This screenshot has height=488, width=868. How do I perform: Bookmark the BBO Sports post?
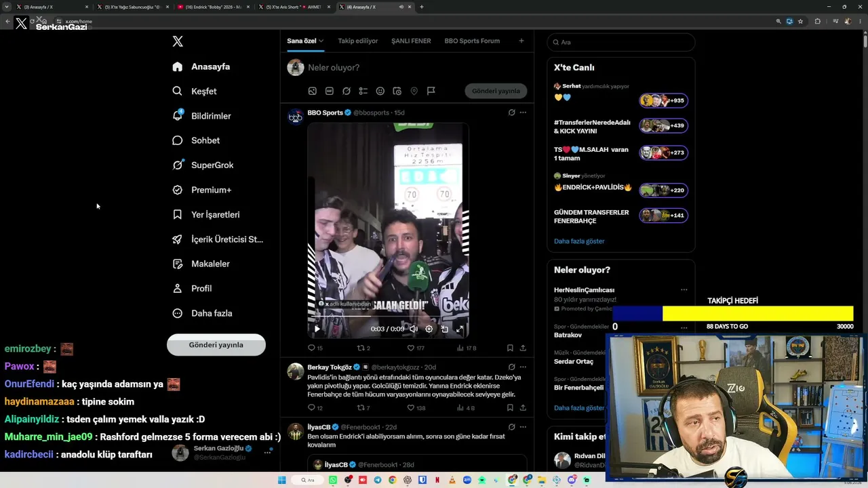point(510,348)
